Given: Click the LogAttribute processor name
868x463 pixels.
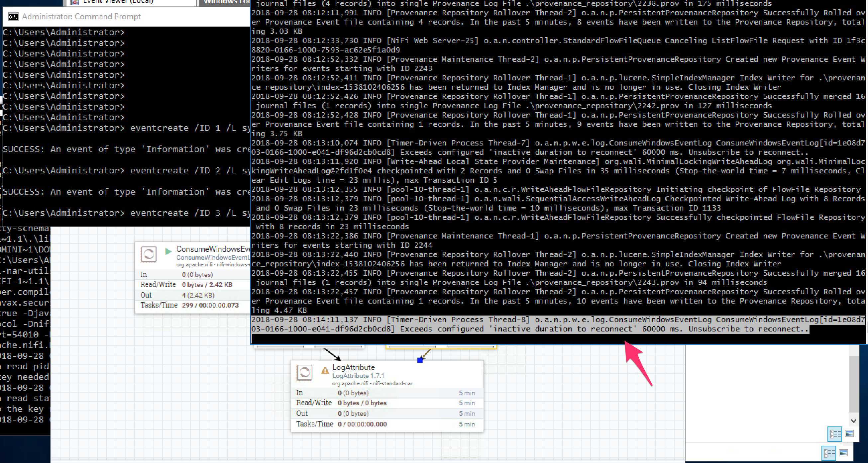Looking at the screenshot, I should [354, 367].
